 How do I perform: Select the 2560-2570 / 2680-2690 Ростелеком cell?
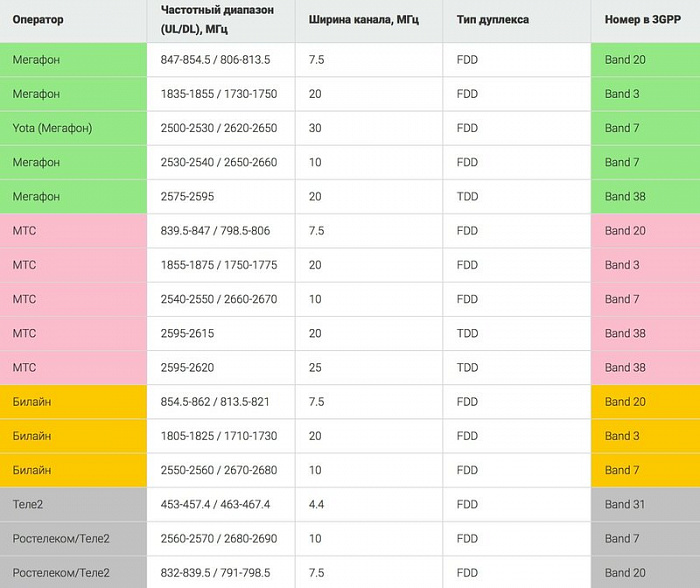(221, 538)
